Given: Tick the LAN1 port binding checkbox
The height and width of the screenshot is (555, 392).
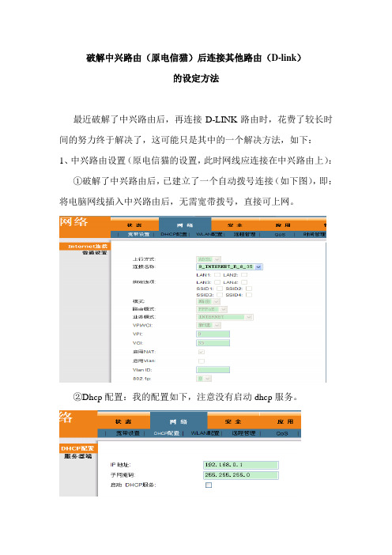Looking at the screenshot, I should (x=217, y=274).
